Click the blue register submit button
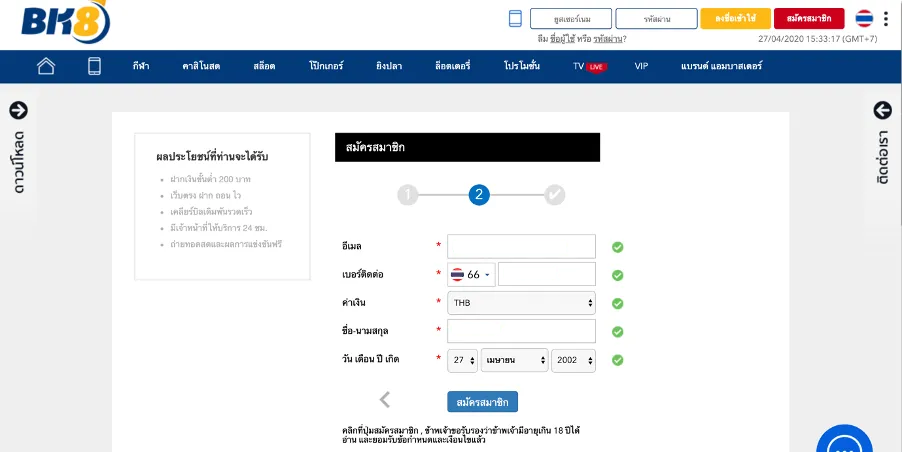 pyautogui.click(x=483, y=402)
